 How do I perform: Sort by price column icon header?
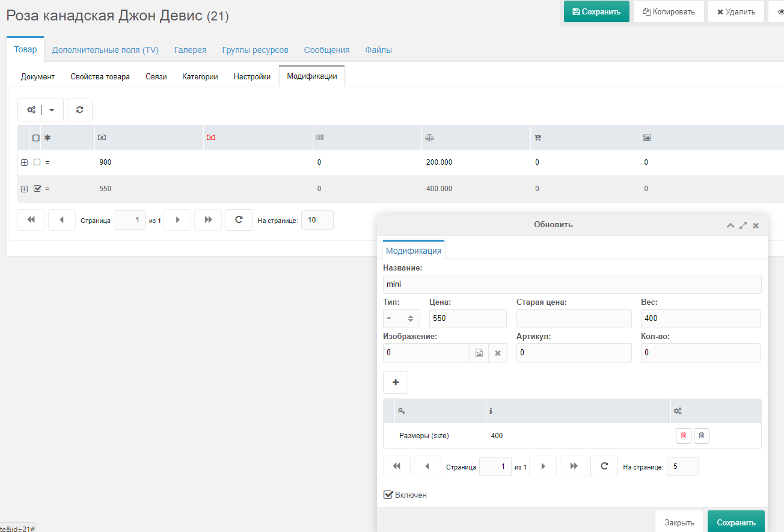click(102, 138)
